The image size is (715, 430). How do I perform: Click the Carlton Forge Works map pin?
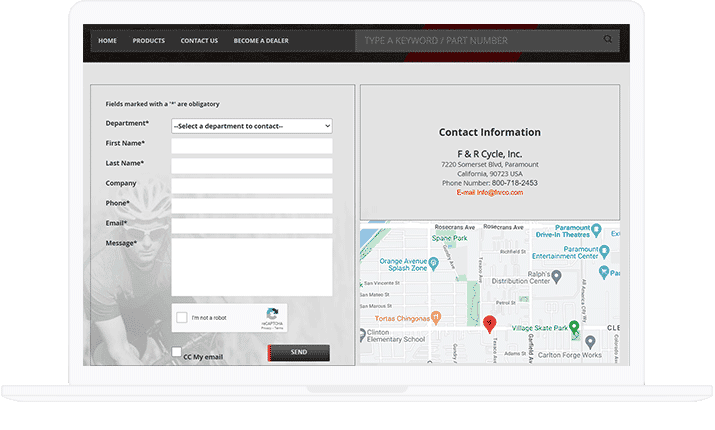click(590, 342)
